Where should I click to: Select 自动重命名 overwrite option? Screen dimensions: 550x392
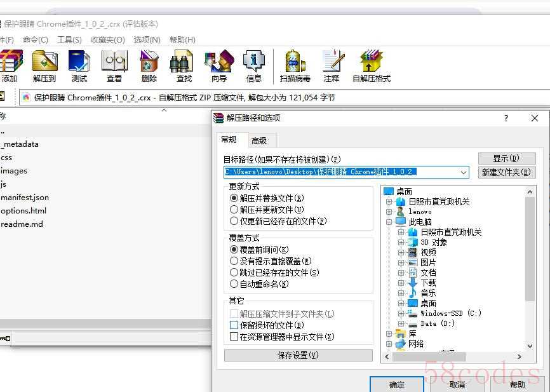[x=234, y=284]
